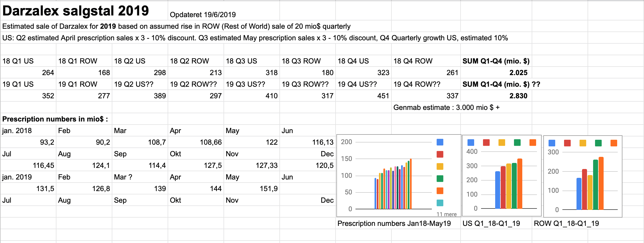The width and height of the screenshot is (644, 243).
Task: Click the cell with value 337
Action: click(426, 96)
